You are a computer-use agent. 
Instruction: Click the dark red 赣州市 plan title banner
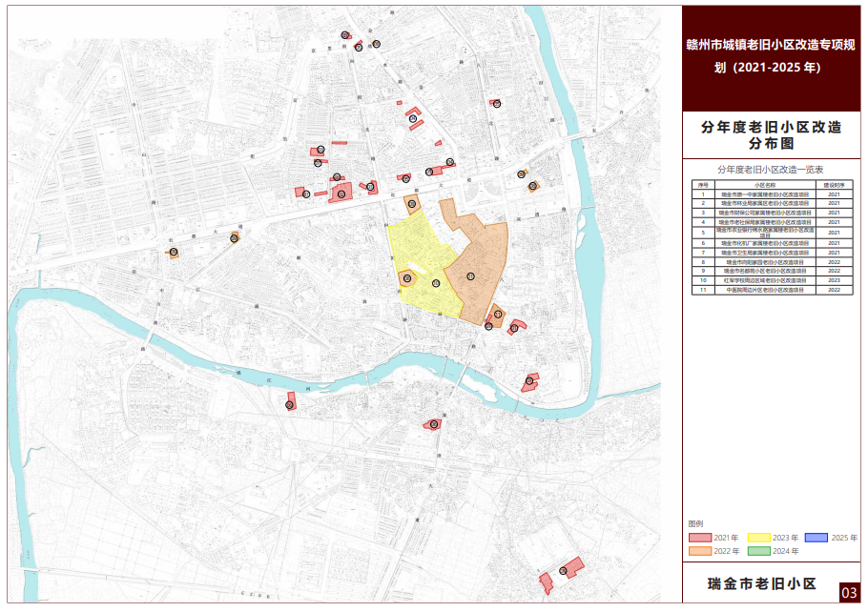[x=771, y=59]
